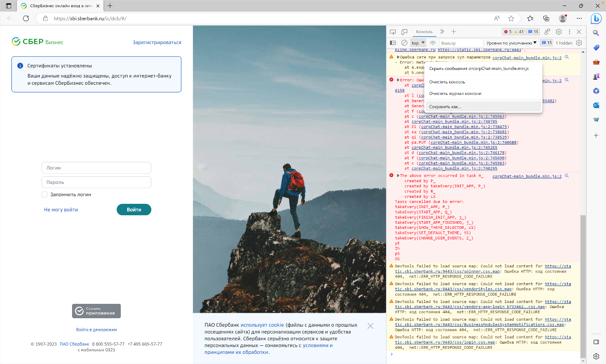Screen dimensions: 606x364
Task: Click the Sber Business logo
Action: tap(38, 42)
